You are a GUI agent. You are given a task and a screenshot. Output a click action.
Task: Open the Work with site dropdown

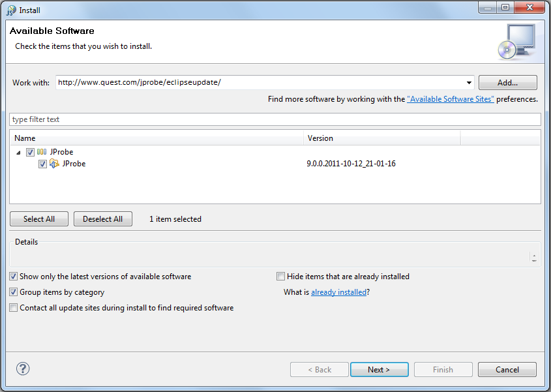469,83
